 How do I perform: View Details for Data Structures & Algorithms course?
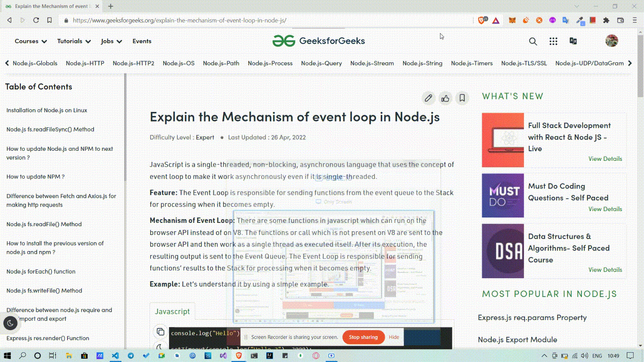click(605, 270)
